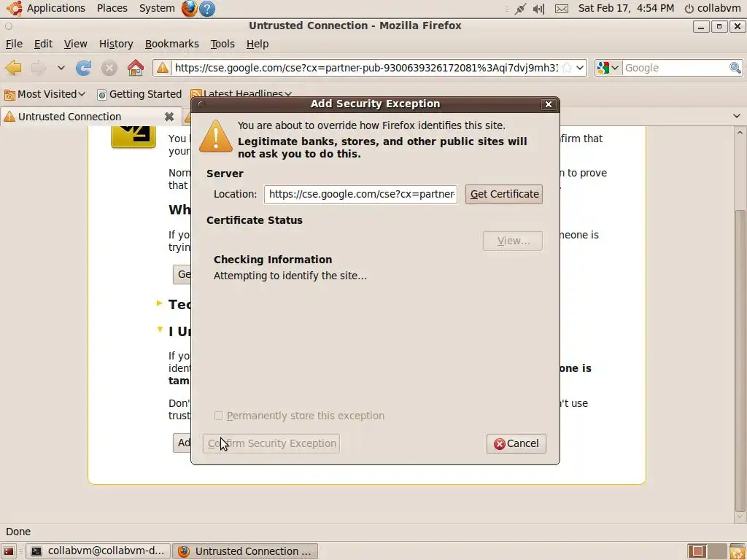
Task: Click the Firefox URL address field
Action: [366, 68]
